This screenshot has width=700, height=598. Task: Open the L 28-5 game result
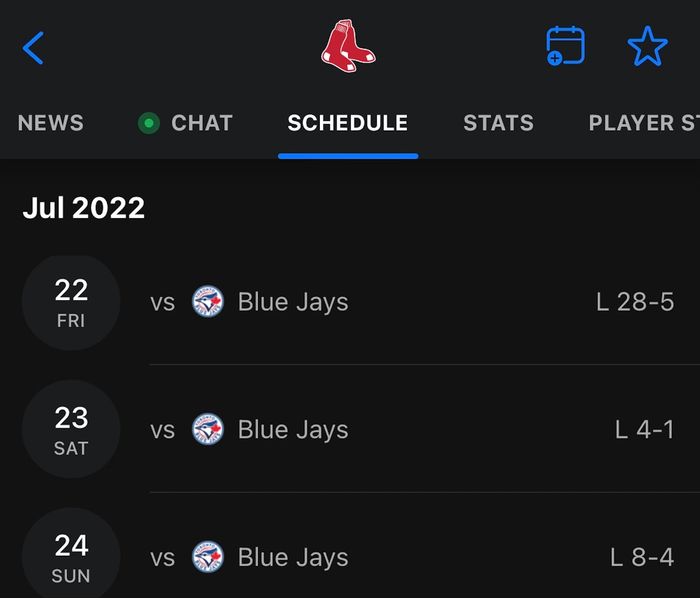[x=635, y=302]
